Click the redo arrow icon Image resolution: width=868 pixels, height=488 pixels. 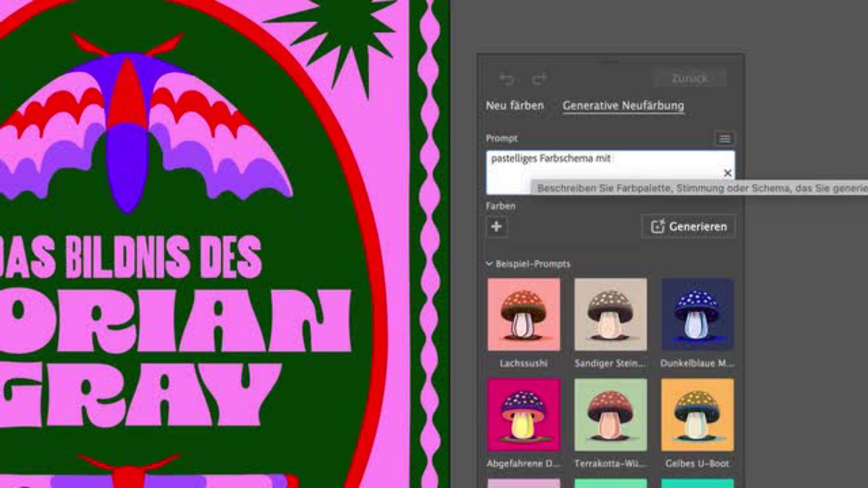tap(539, 79)
